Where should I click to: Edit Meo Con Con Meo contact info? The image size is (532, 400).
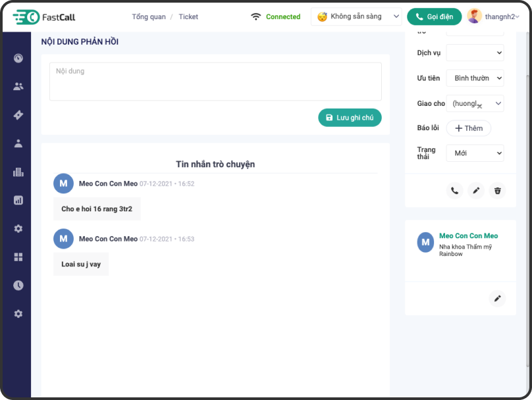pos(498,298)
